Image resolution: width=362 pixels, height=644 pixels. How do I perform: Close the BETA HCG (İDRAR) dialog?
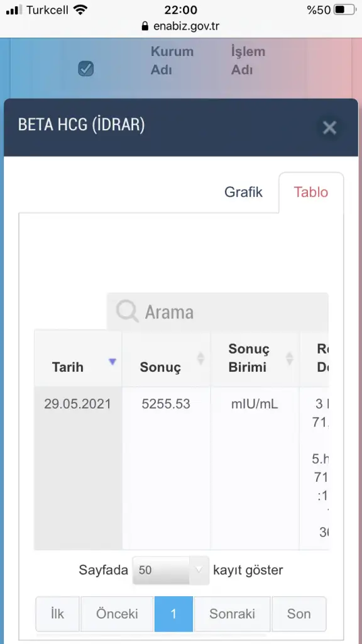point(329,128)
